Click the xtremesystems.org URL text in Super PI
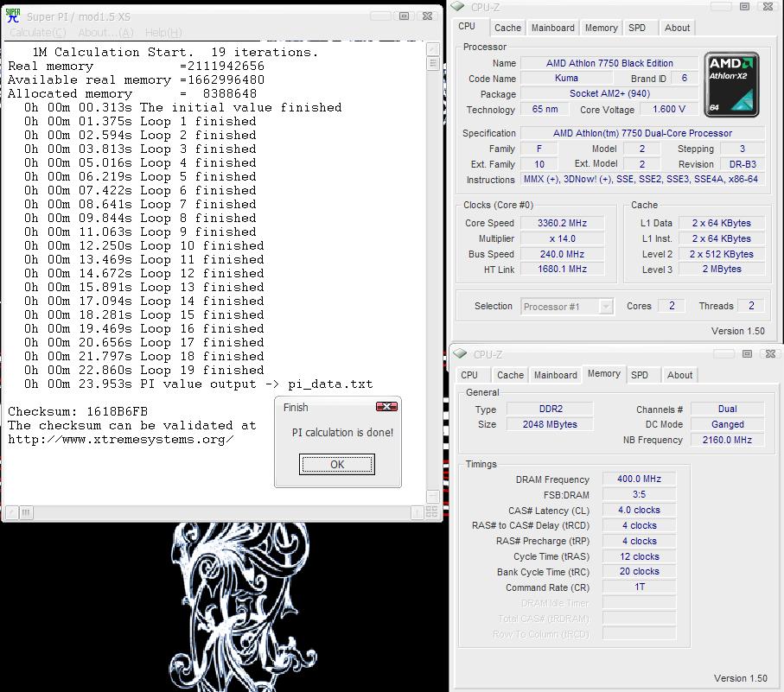Viewport: 784px width, 692px height. tap(120, 440)
